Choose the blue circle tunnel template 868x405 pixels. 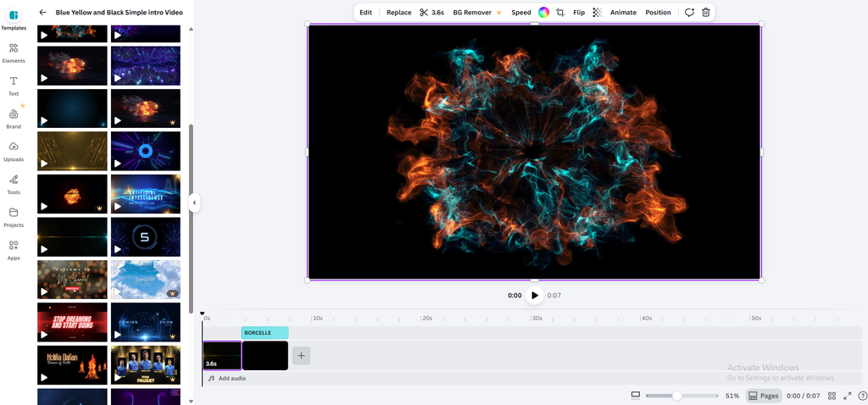[146, 151]
